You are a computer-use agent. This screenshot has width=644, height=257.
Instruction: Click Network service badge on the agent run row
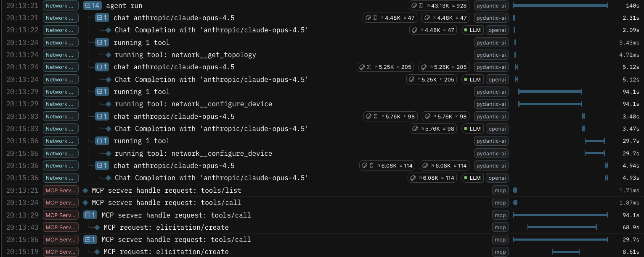[x=61, y=5]
